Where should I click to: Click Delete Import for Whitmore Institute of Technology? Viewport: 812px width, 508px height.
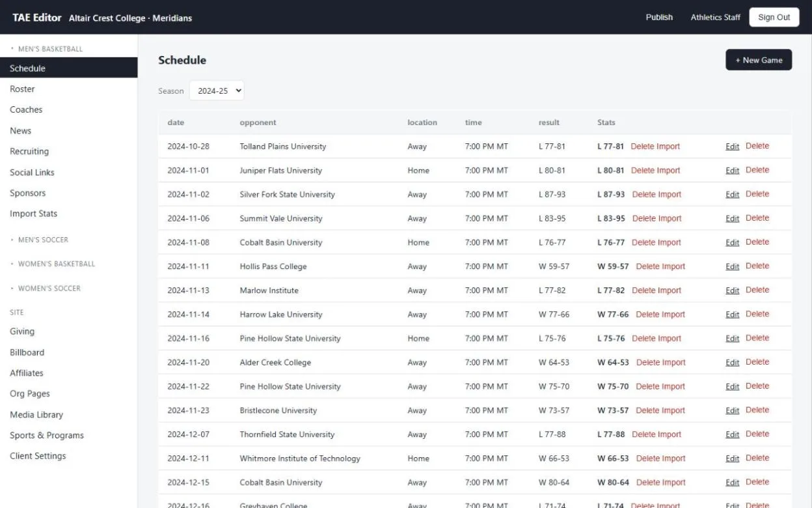(x=660, y=459)
